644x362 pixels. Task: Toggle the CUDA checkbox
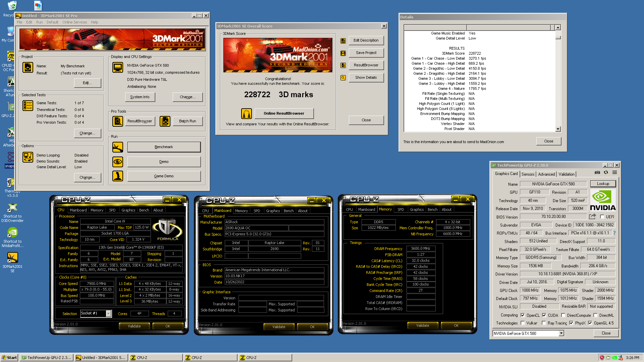(x=544, y=315)
